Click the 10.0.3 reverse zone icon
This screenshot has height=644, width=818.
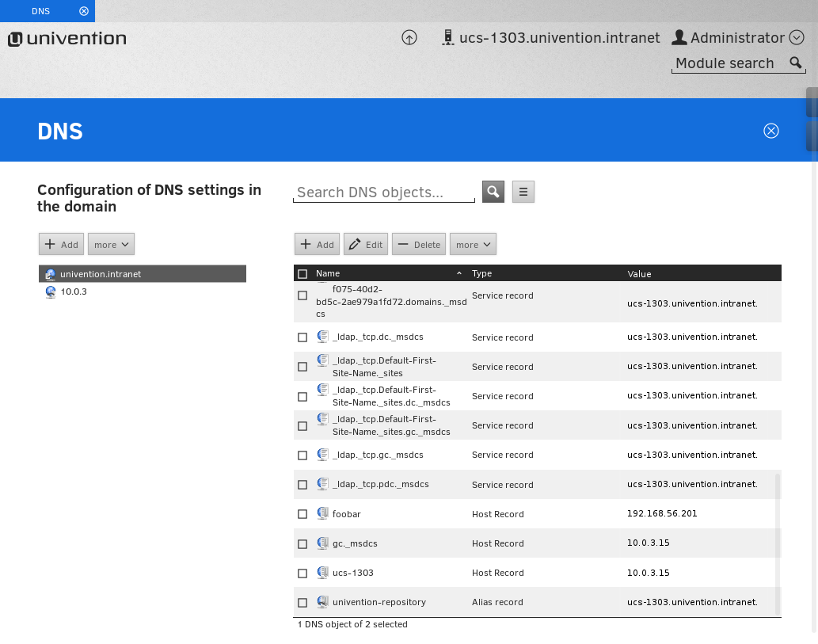[x=51, y=292]
